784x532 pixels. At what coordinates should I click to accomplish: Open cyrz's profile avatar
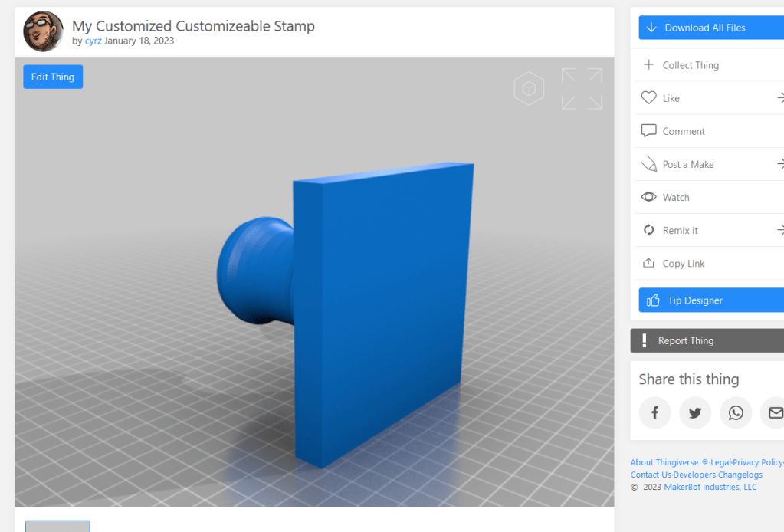[x=43, y=31]
